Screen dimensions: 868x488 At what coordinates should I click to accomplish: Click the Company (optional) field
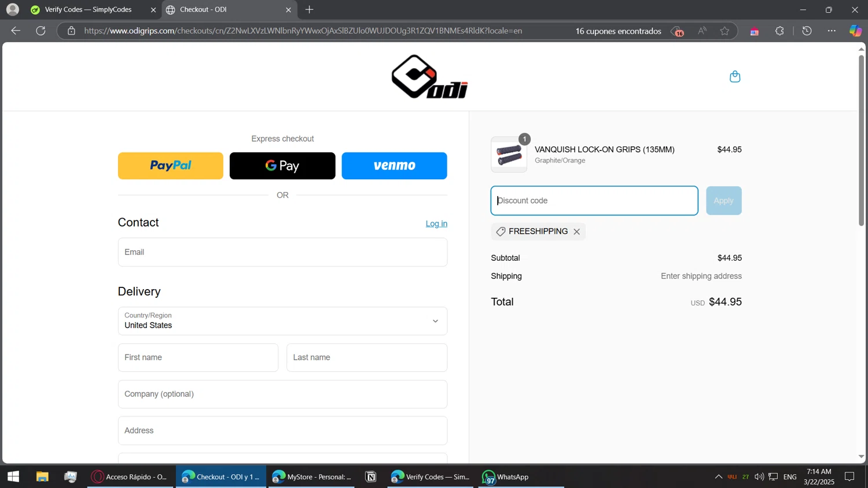(x=282, y=394)
